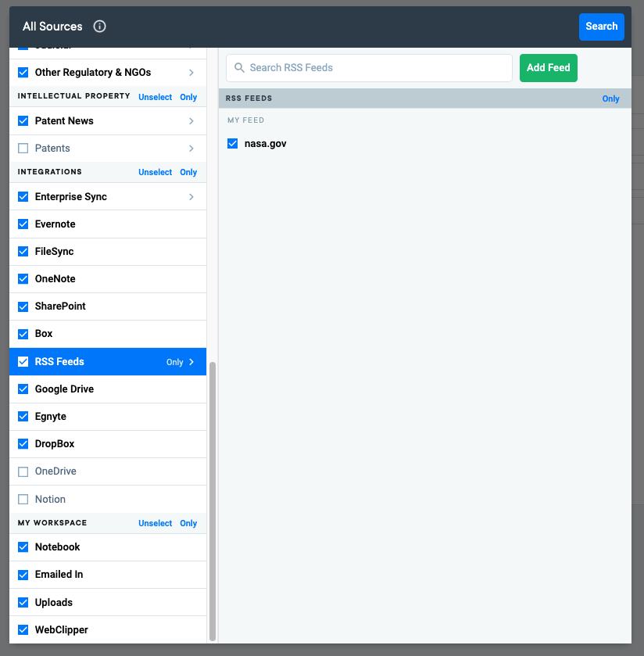644x656 pixels.
Task: Expand the Enterprise Sync submenu arrow
Action: coord(191,197)
